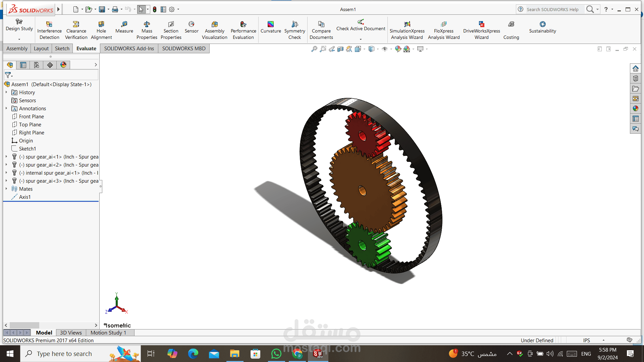644x362 pixels.
Task: Open the Costing tool
Action: click(x=511, y=30)
